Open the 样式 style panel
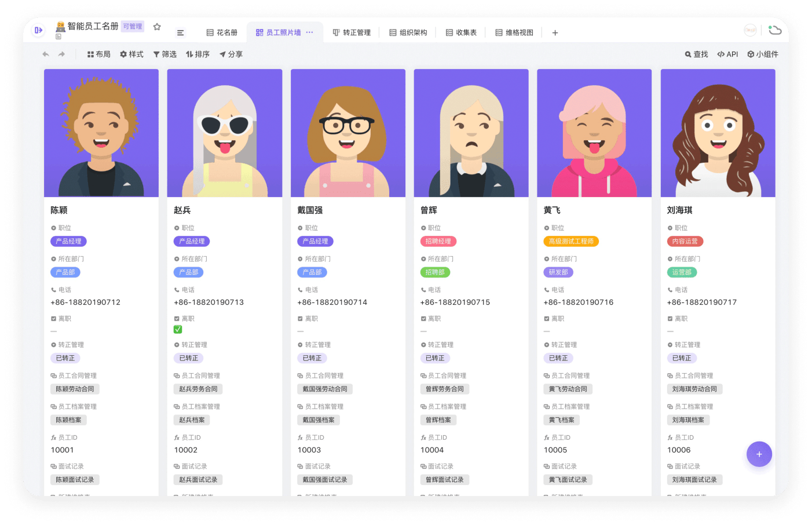Image resolution: width=812 pixels, height=525 pixels. [x=131, y=54]
